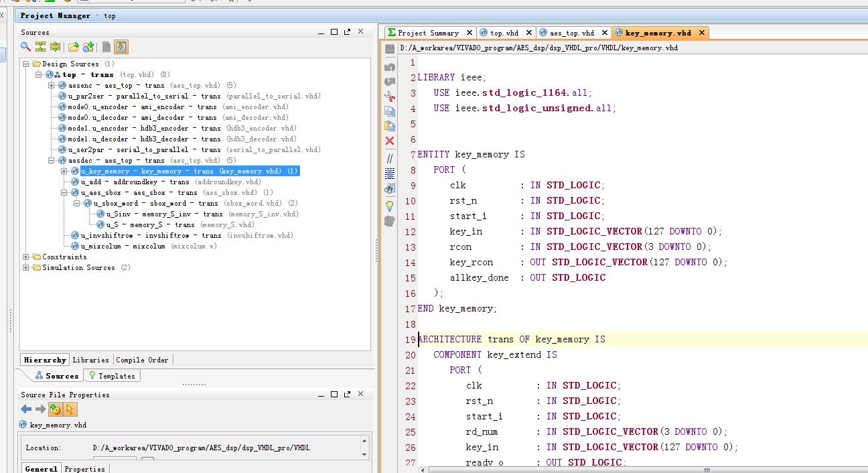
Task: Collapse the Design Sources folder
Action: pyautogui.click(x=26, y=64)
